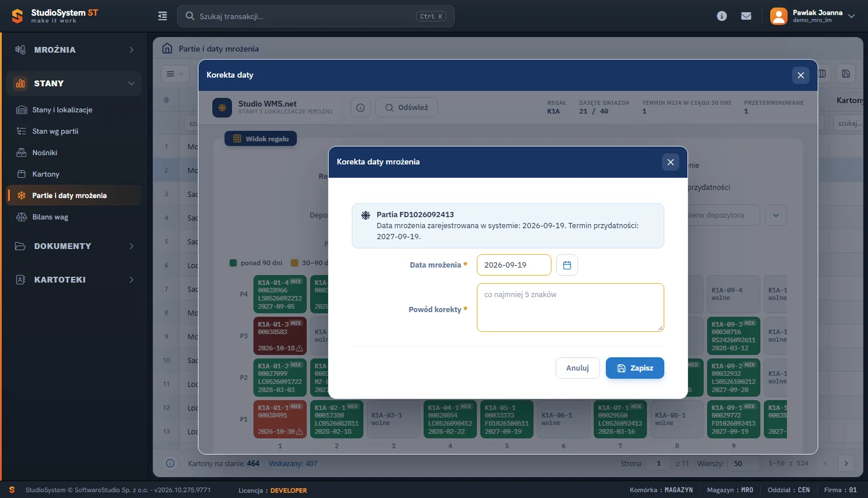Click the Odśwież button
This screenshot has width=868, height=498.
[406, 108]
